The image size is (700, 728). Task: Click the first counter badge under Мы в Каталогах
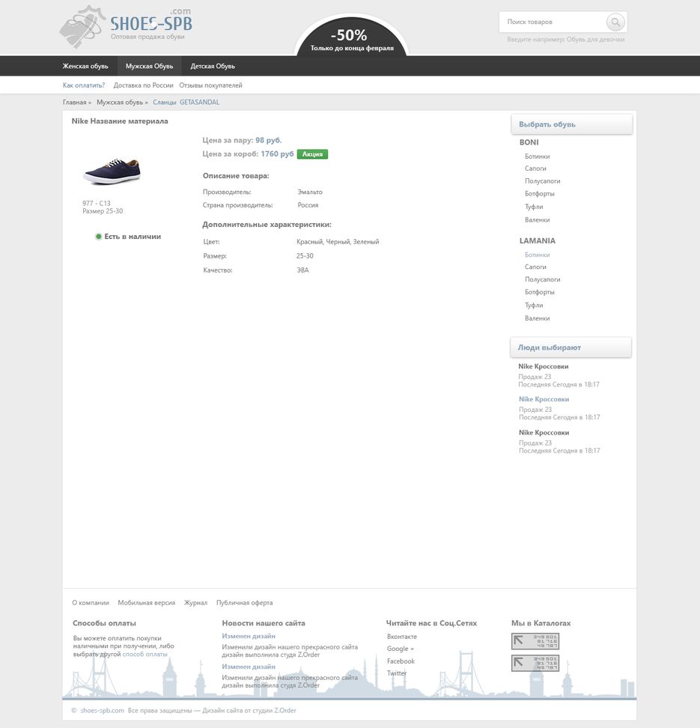pos(535,640)
